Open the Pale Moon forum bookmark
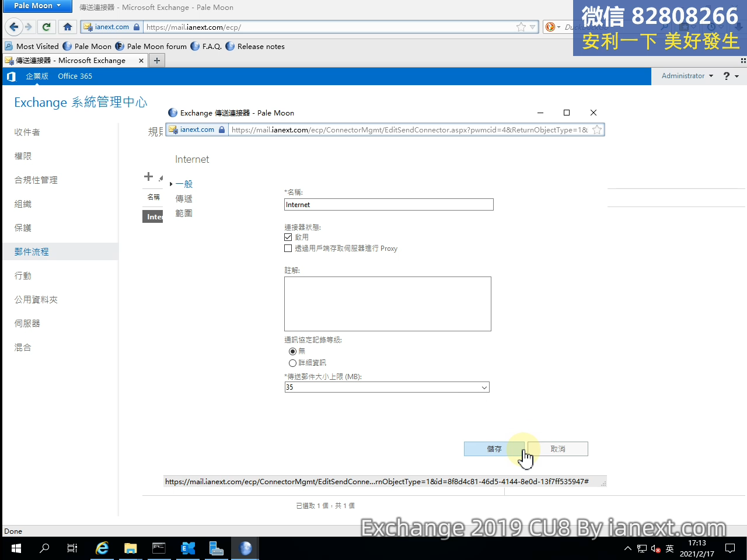 [151, 46]
